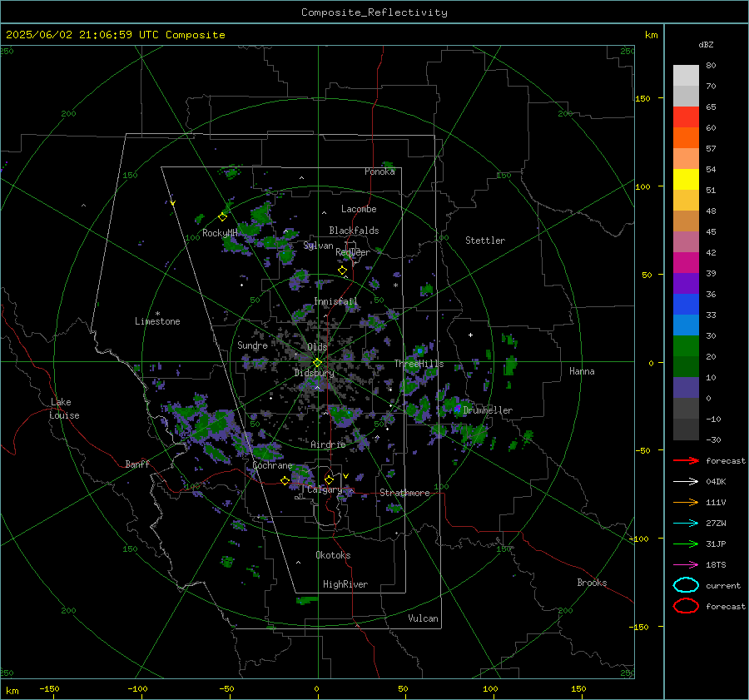This screenshot has height=700, width=749.
Task: Select the bright green 20-30 dBZ swatch
Action: [686, 346]
